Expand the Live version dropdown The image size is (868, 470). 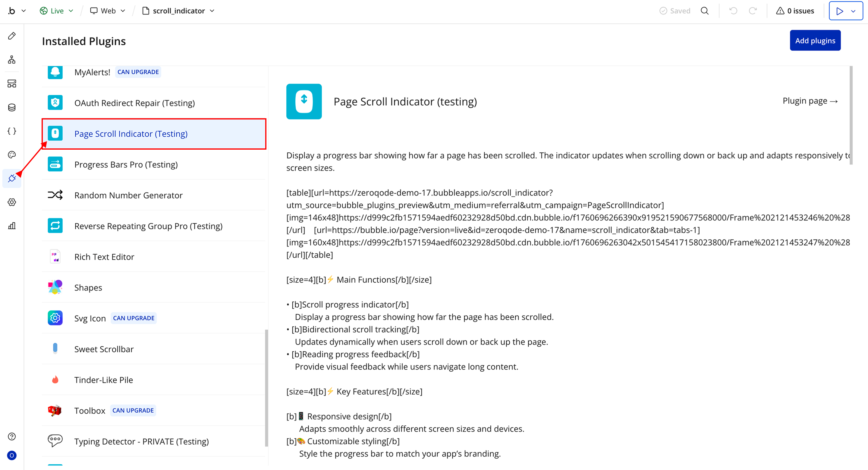[x=57, y=11]
